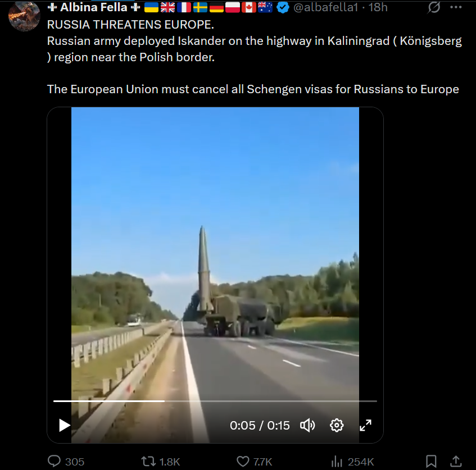
Task: Click the 0:05 / 0:15 time display
Action: 260,426
